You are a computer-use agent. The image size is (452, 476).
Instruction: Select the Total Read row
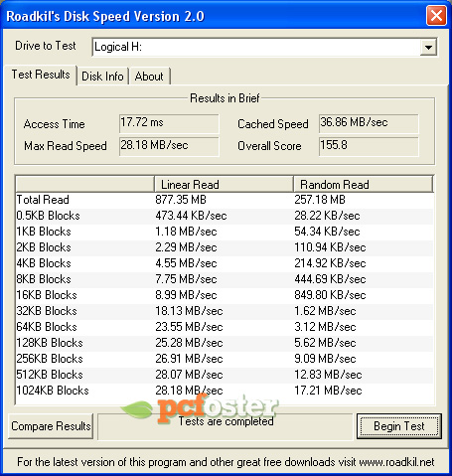(225, 200)
